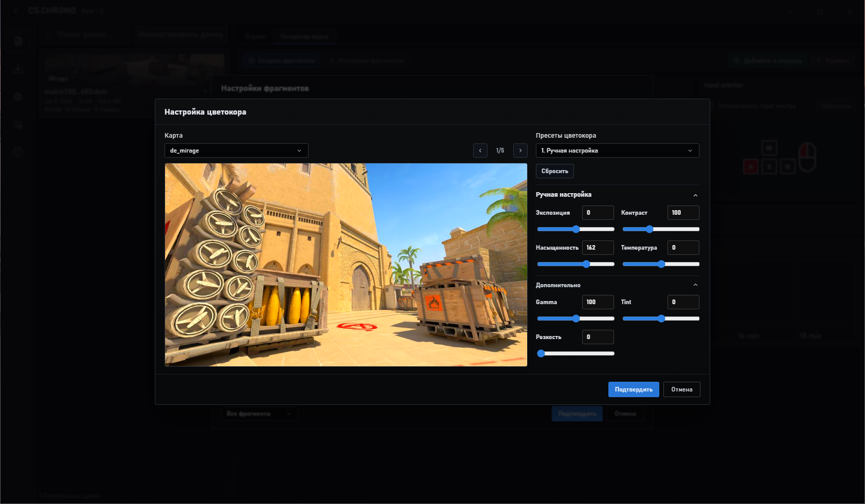Click the Резкость value field
Image resolution: width=865 pixels, height=504 pixels.
click(x=598, y=337)
